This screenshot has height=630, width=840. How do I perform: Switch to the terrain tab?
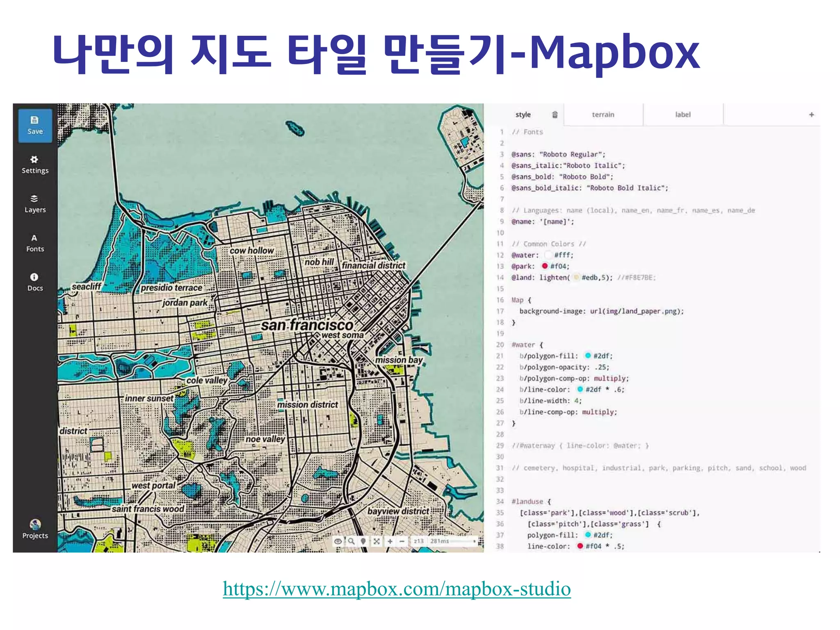coord(603,114)
